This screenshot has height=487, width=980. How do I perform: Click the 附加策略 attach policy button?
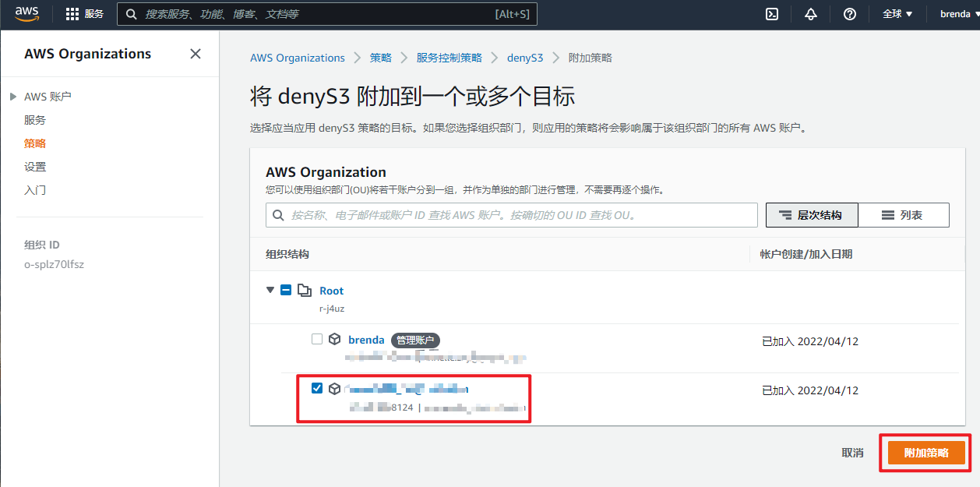[926, 453]
